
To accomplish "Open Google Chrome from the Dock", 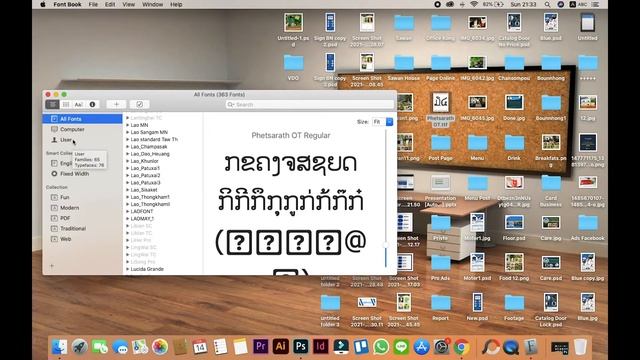I will 461,347.
